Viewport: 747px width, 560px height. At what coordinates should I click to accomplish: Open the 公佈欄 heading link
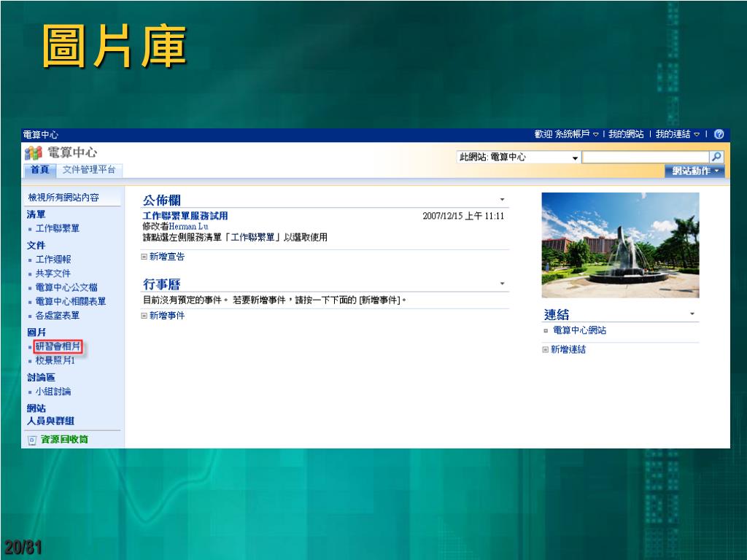pos(161,200)
